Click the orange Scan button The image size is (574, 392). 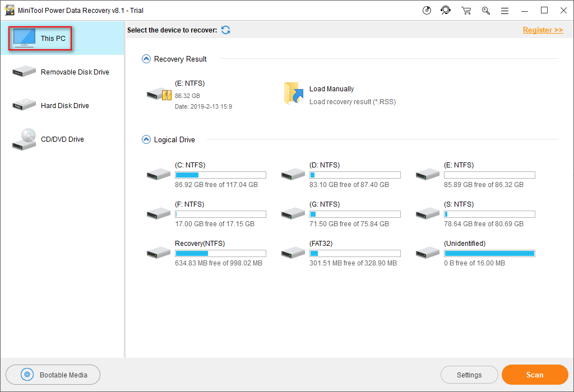534,375
